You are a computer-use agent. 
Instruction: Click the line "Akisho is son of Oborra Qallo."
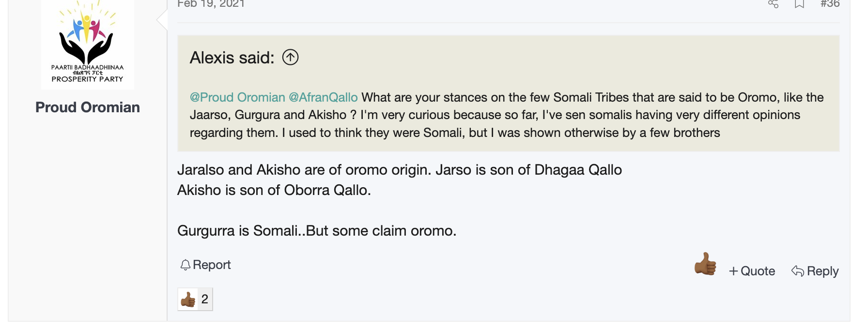click(274, 190)
